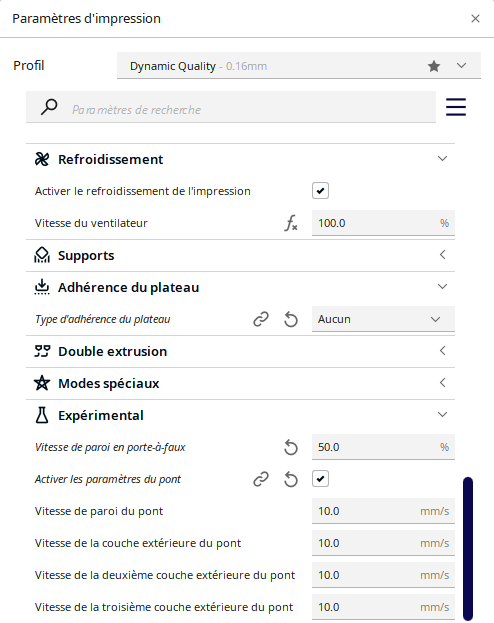Click the Double extrusion section icon
This screenshot has width=494, height=623.
pyautogui.click(x=42, y=351)
